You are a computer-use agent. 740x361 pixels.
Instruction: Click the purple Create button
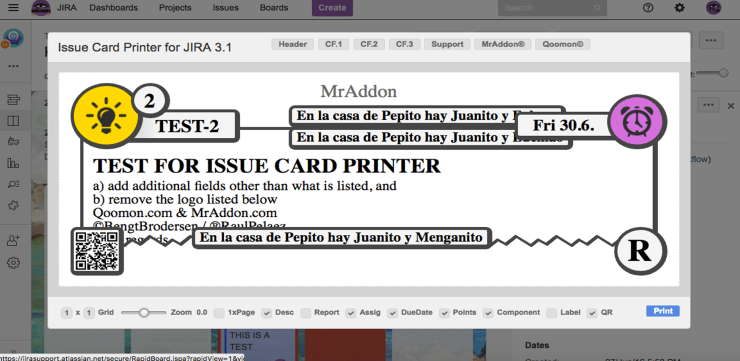point(332,8)
